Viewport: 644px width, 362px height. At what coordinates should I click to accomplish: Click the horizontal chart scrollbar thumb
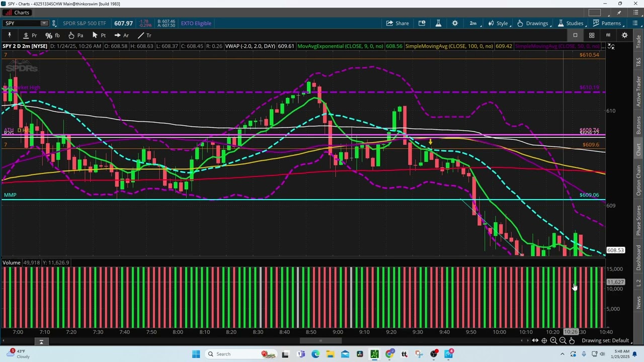320,340
